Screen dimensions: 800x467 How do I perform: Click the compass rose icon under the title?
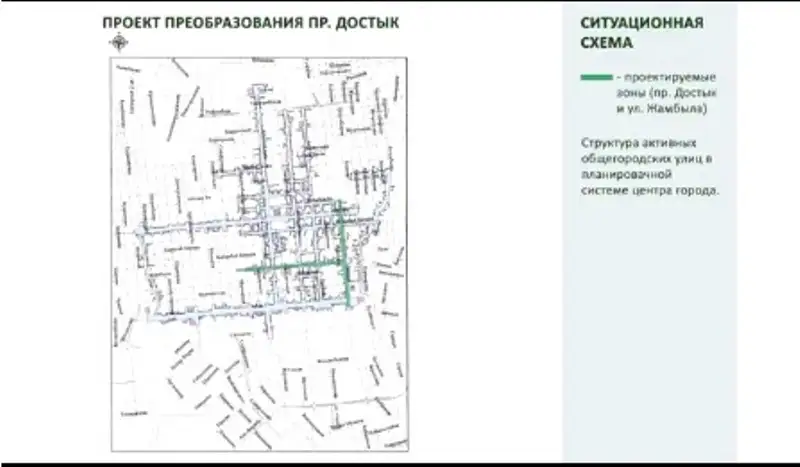pos(120,41)
